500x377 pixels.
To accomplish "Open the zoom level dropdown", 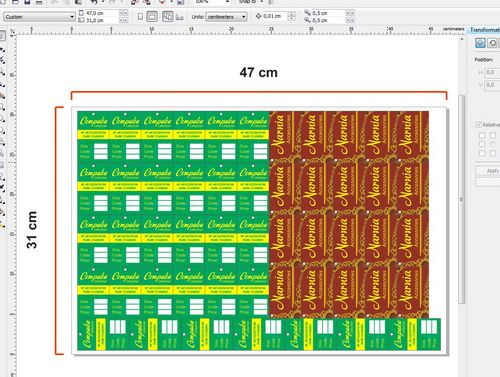I will [228, 2].
